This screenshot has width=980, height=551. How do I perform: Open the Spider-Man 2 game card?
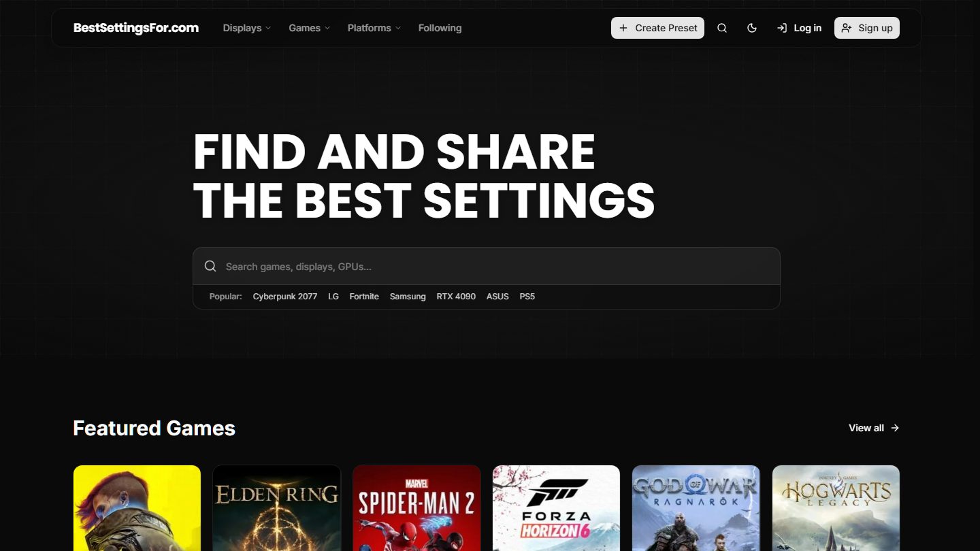(x=416, y=508)
